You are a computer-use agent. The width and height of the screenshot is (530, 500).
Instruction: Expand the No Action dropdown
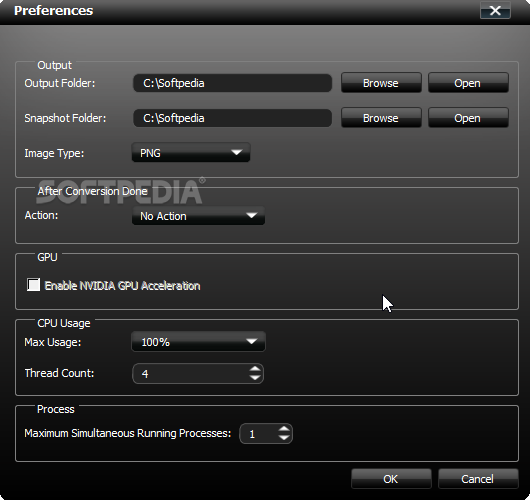[x=198, y=216]
